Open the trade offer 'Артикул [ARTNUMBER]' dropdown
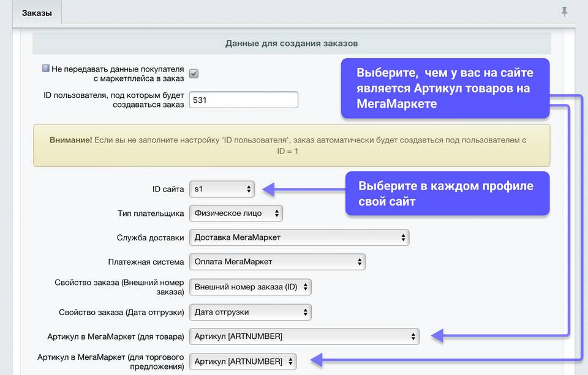 (x=243, y=362)
